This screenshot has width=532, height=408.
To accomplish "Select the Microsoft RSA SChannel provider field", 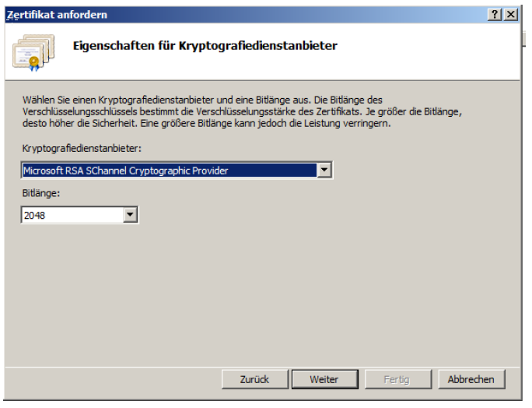I will (168, 171).
